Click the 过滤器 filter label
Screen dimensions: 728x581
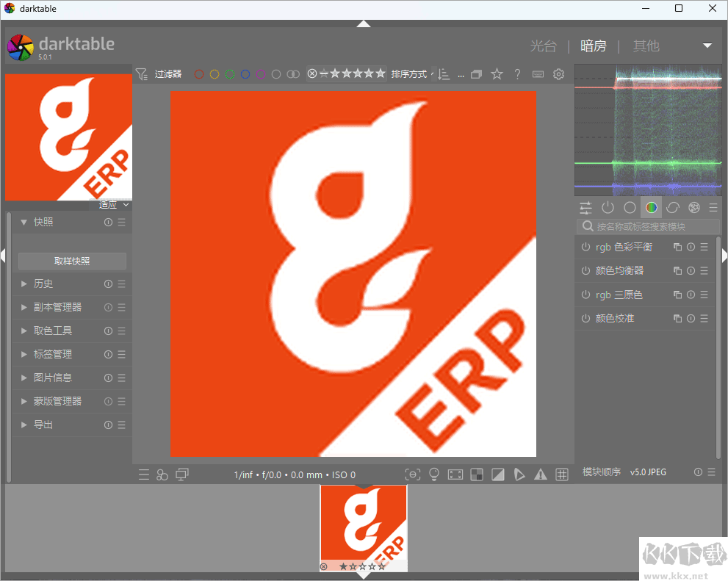[x=167, y=74]
